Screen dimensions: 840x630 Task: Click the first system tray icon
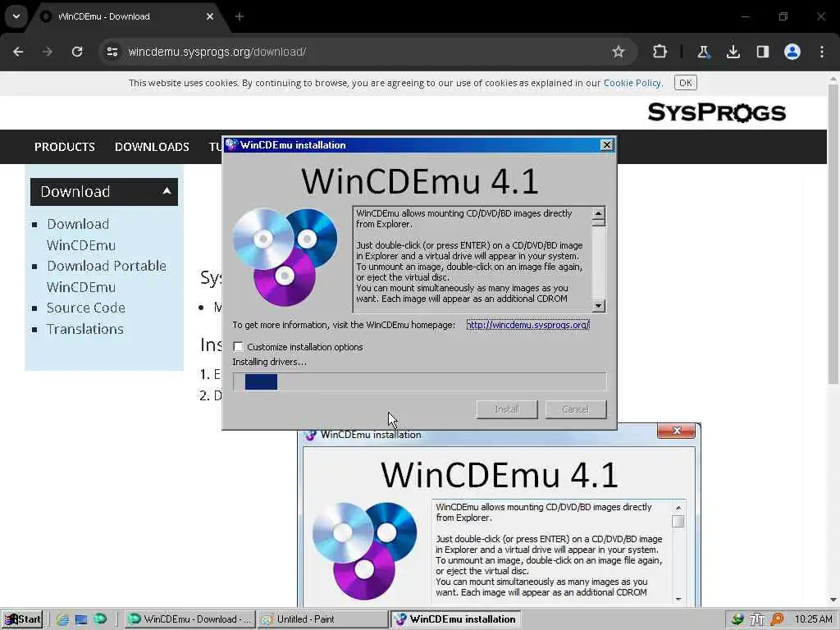(737, 619)
